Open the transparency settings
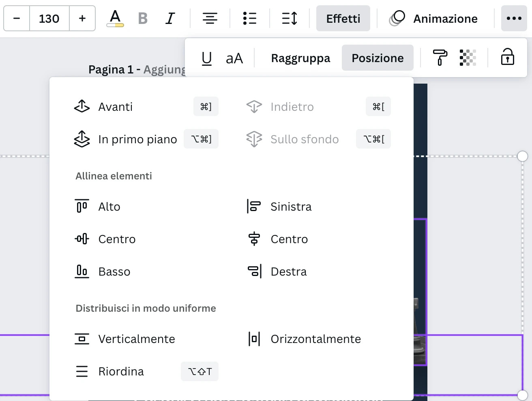Image resolution: width=532 pixels, height=401 pixels. tap(467, 58)
